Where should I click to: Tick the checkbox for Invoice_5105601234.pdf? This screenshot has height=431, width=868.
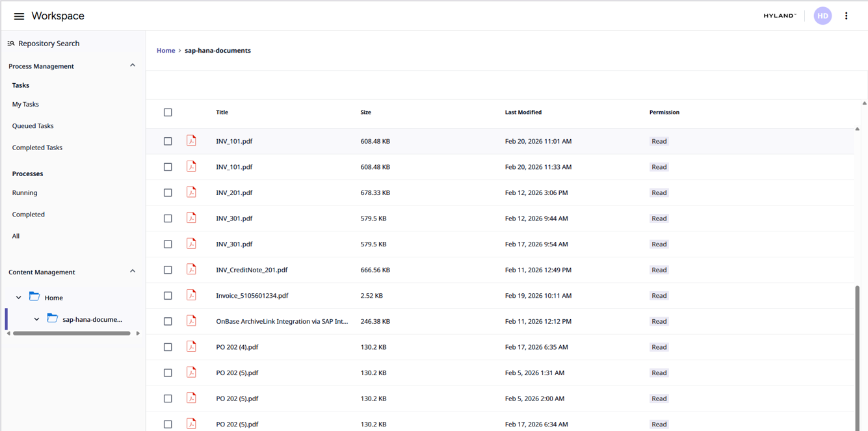(x=168, y=296)
